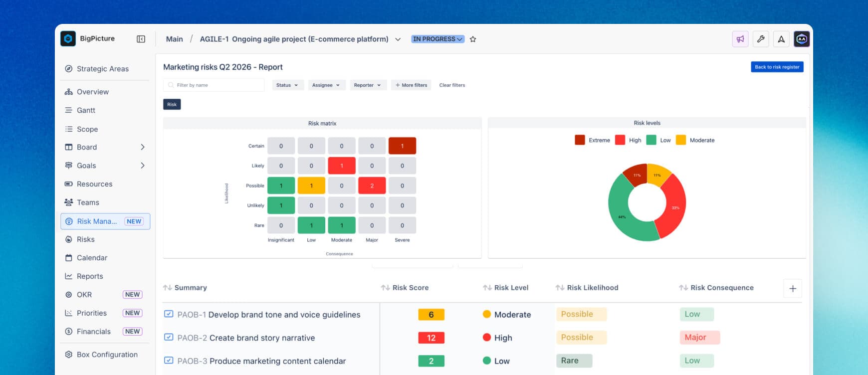Click the PAOB-1 task checkbox icon
Image resolution: width=868 pixels, height=375 pixels.
click(x=169, y=314)
